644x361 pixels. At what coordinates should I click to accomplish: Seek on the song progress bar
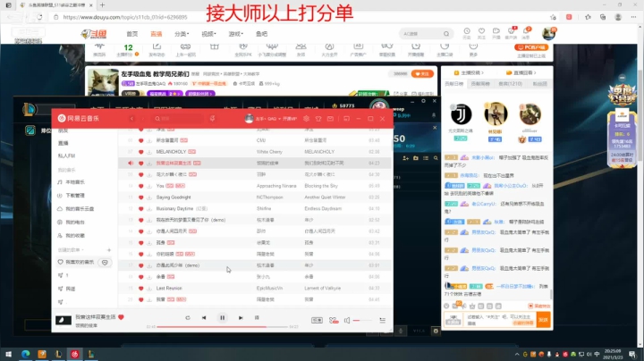[x=222, y=327]
